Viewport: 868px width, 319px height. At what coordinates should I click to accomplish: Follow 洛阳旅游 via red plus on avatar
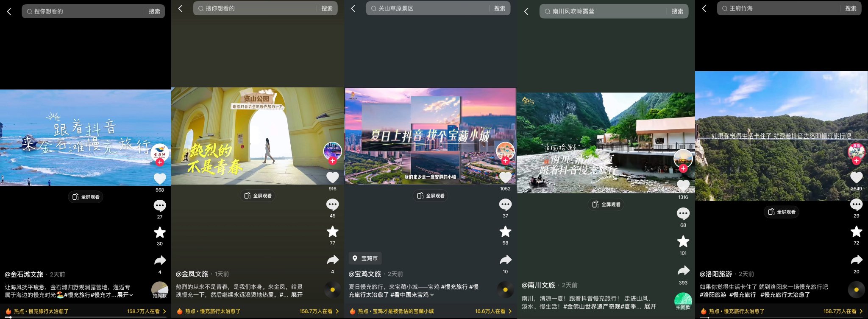click(x=857, y=161)
